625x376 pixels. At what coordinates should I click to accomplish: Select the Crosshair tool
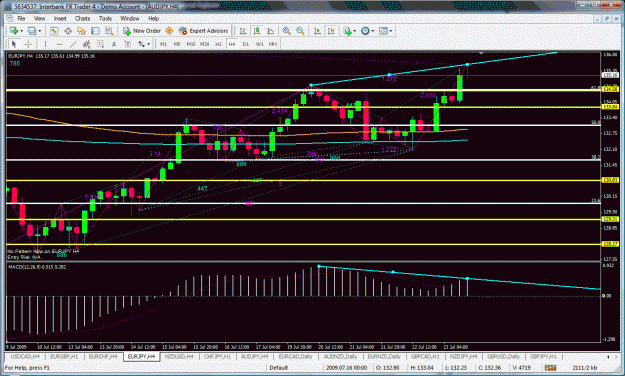coord(28,44)
